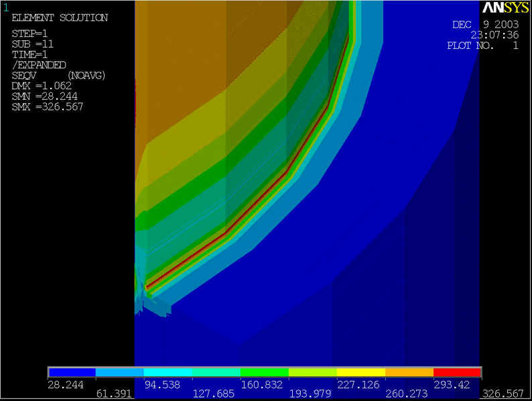Screen dimensions: 532x401
Task: Click the legend value 293.42
Action: (x=452, y=385)
